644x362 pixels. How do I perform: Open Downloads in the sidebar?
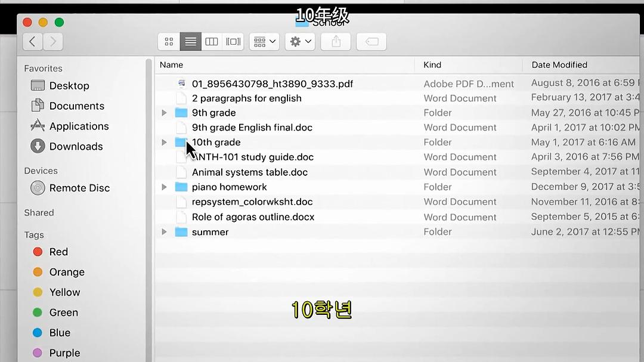[x=76, y=147]
